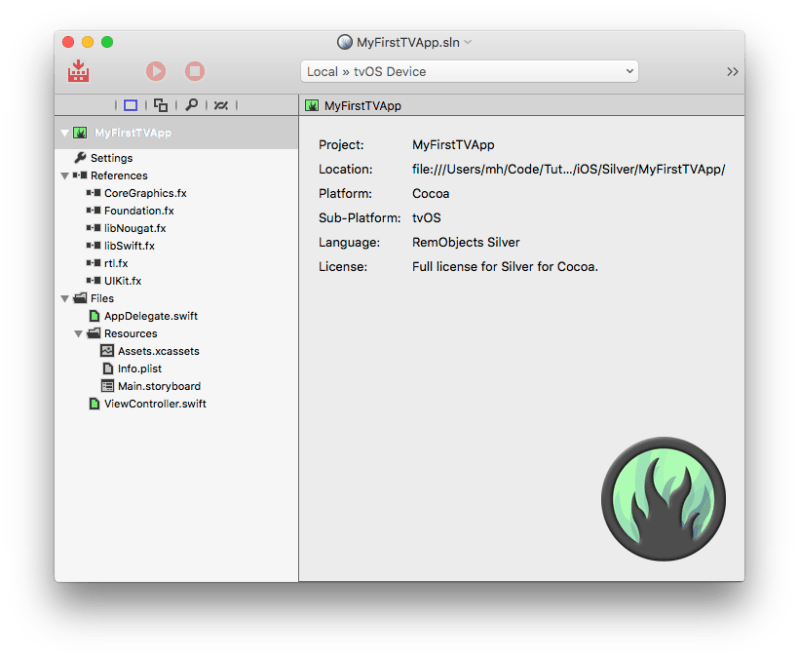799x660 pixels.
Task: Click the libSwift.fx reference icon
Action: pos(93,245)
